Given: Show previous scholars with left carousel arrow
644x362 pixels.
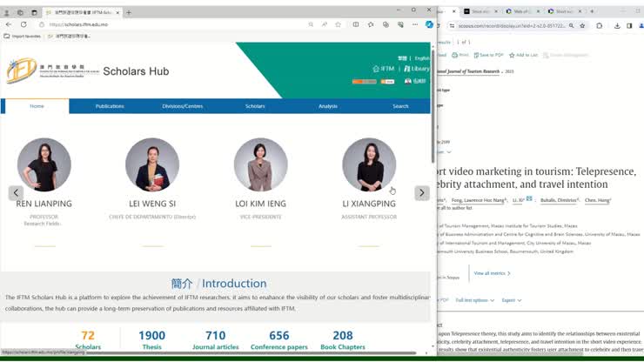Looking at the screenshot, I should 16,192.
